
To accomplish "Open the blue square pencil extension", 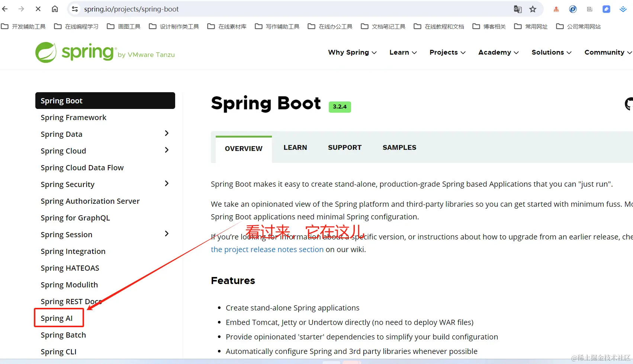I will coord(607,9).
